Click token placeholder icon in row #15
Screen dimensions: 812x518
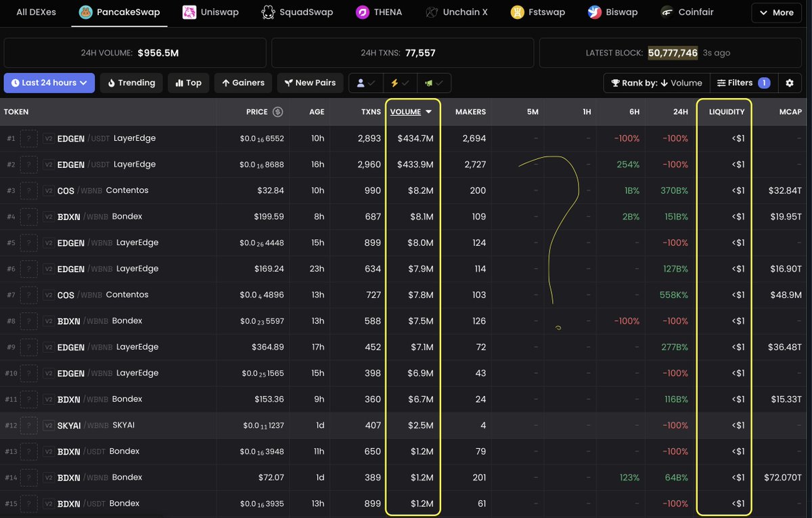(x=29, y=504)
